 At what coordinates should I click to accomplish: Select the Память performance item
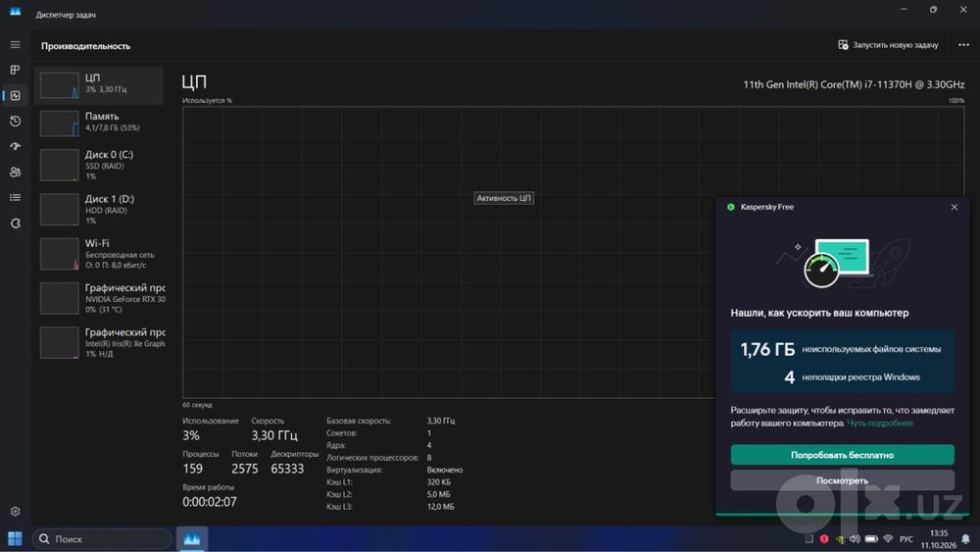point(99,123)
